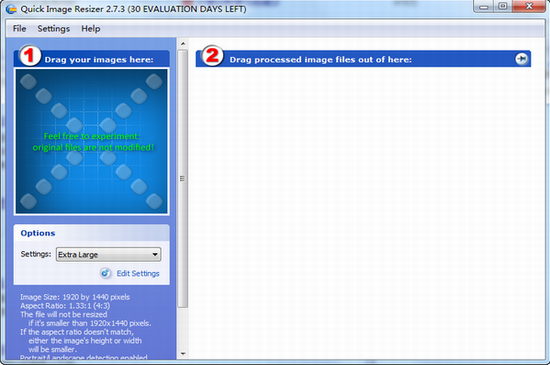
Task: Click the gear icon beside Edit Settings
Action: 105,273
